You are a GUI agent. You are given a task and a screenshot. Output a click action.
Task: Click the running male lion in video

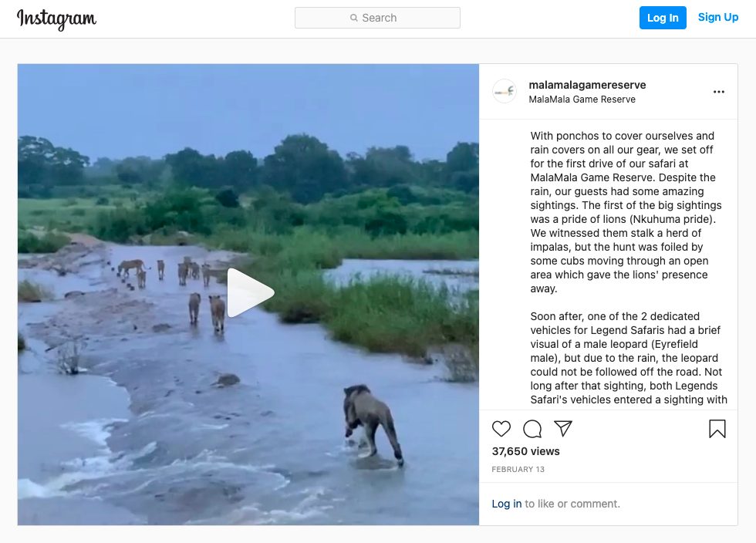(x=372, y=424)
